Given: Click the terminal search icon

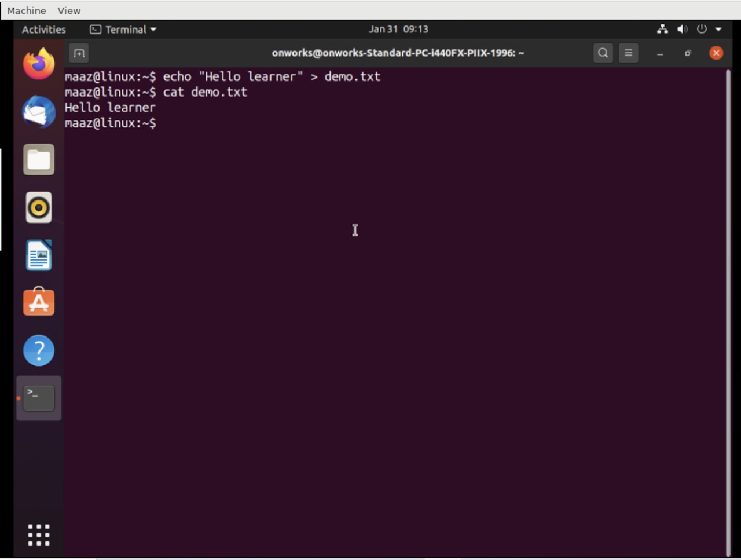Looking at the screenshot, I should [603, 53].
